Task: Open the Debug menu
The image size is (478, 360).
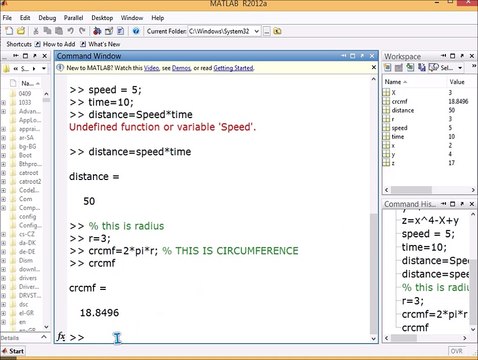Action: (x=47, y=18)
